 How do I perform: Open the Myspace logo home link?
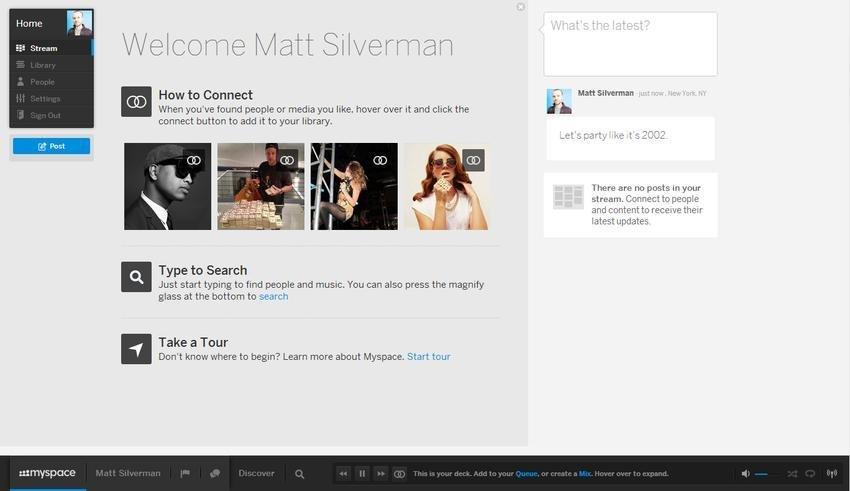(47, 473)
